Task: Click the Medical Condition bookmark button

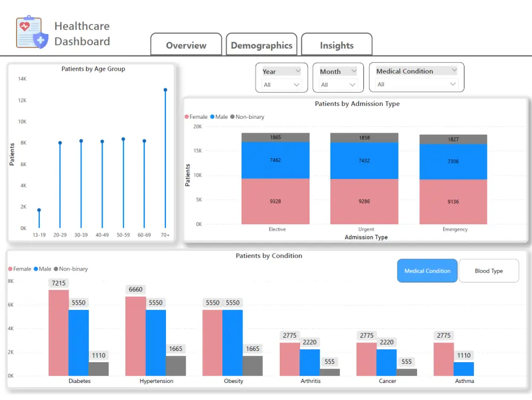Action: (427, 271)
